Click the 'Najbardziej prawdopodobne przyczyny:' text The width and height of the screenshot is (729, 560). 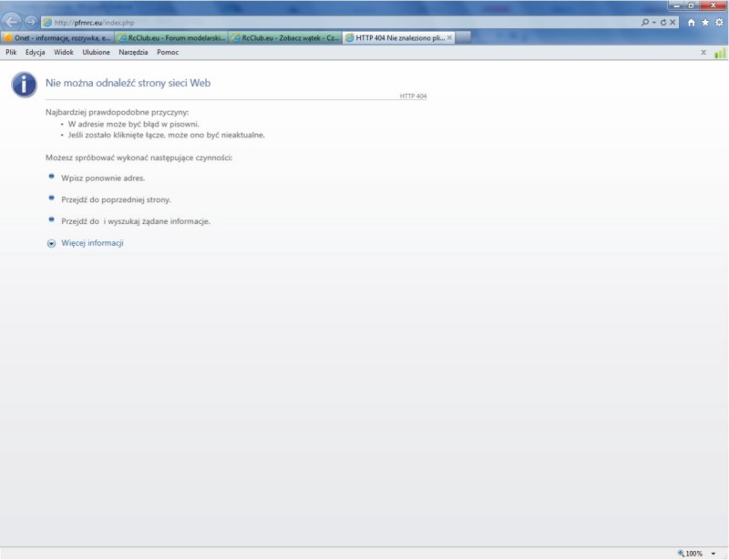point(118,113)
